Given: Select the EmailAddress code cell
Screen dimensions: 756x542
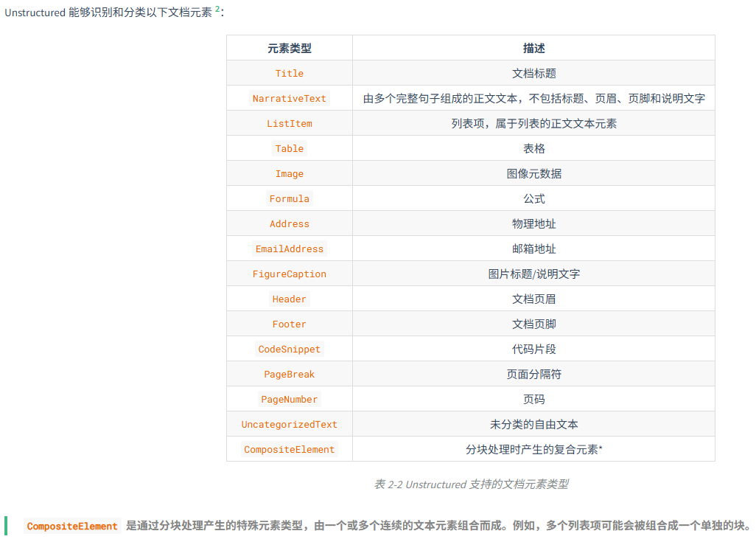Looking at the screenshot, I should [290, 249].
